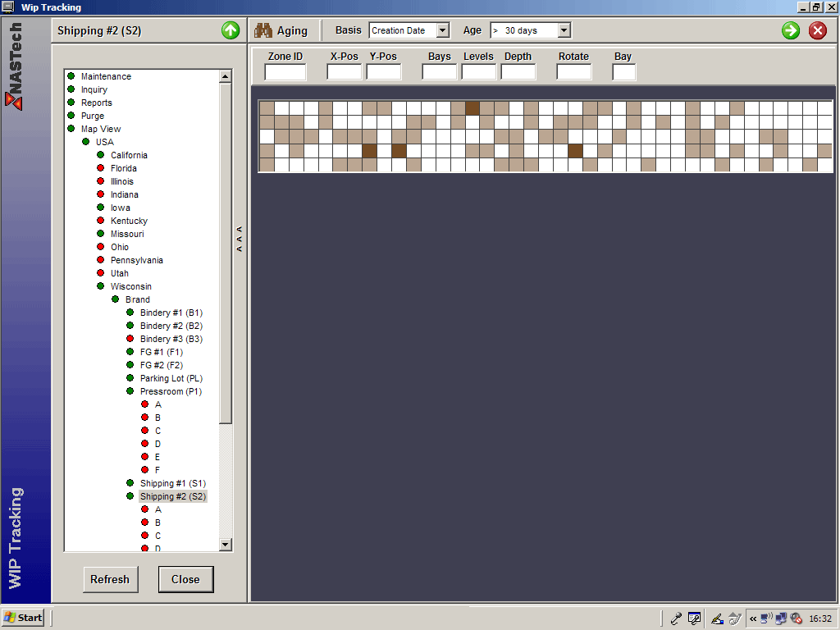The height and width of the screenshot is (630, 840).
Task: Collapse the left panel using splitter arrows
Action: pos(240,239)
